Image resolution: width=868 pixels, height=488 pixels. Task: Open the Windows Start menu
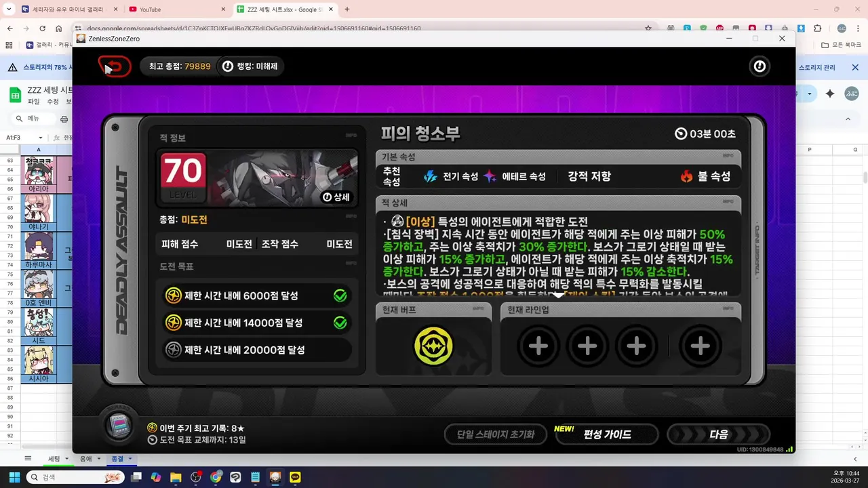14,477
